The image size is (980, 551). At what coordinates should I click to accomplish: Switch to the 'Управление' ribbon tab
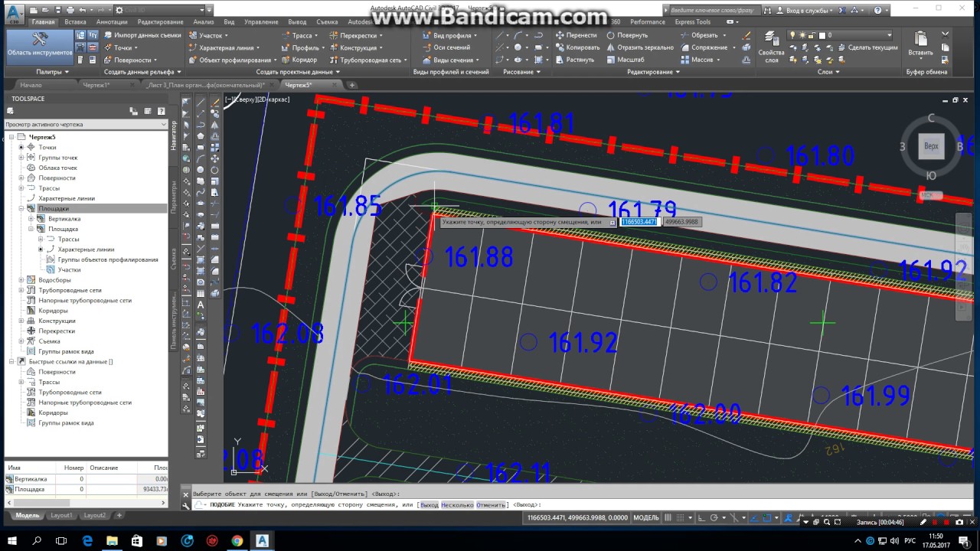(x=261, y=22)
